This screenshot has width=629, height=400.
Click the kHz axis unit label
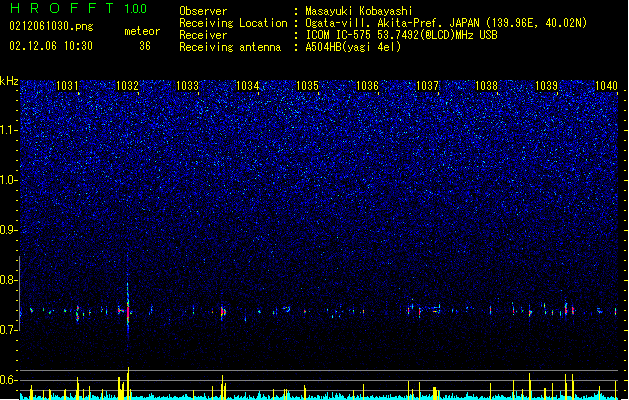click(9, 81)
